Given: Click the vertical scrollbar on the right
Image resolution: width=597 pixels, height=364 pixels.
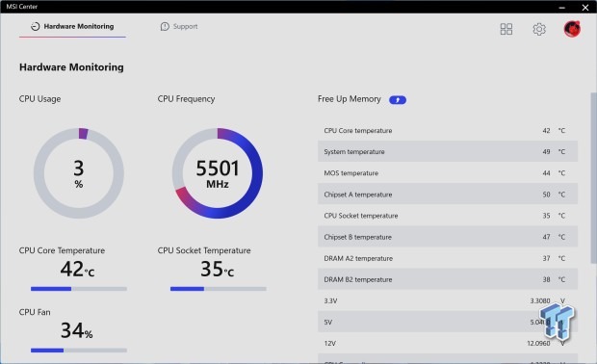Looking at the screenshot, I should click(x=593, y=178).
